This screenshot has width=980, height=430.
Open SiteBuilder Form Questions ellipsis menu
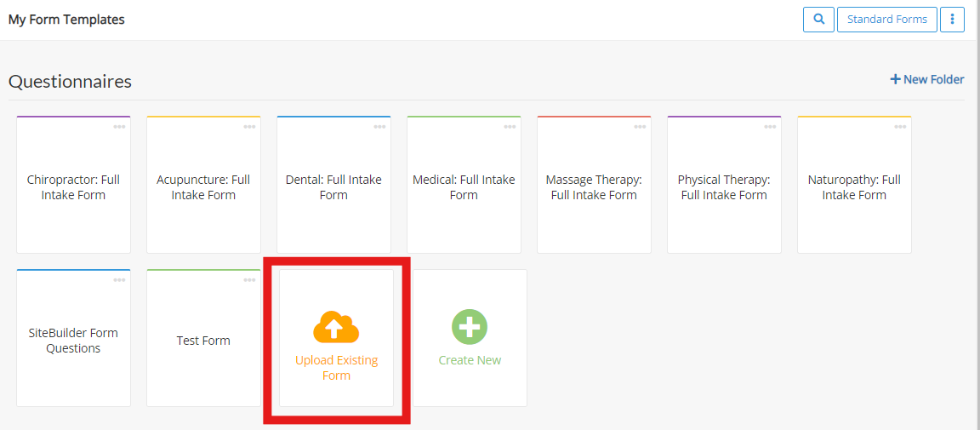pyautogui.click(x=119, y=280)
